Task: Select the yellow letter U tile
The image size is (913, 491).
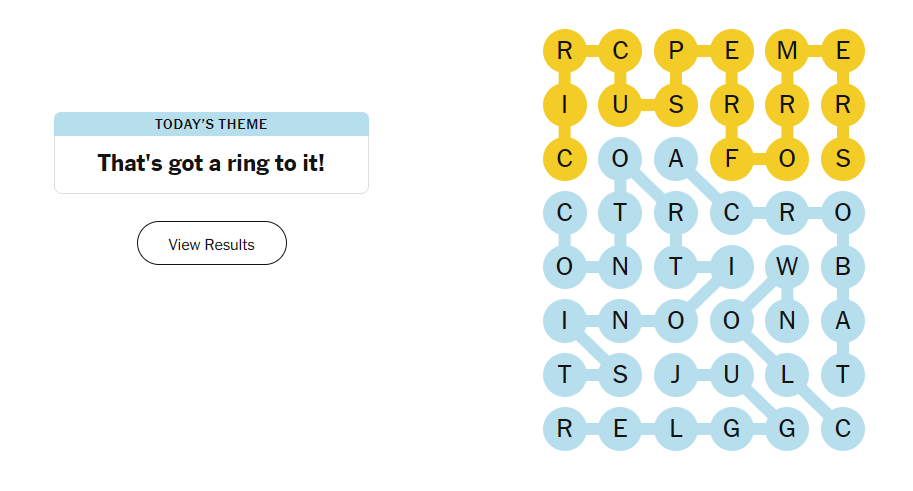Action: pos(620,105)
